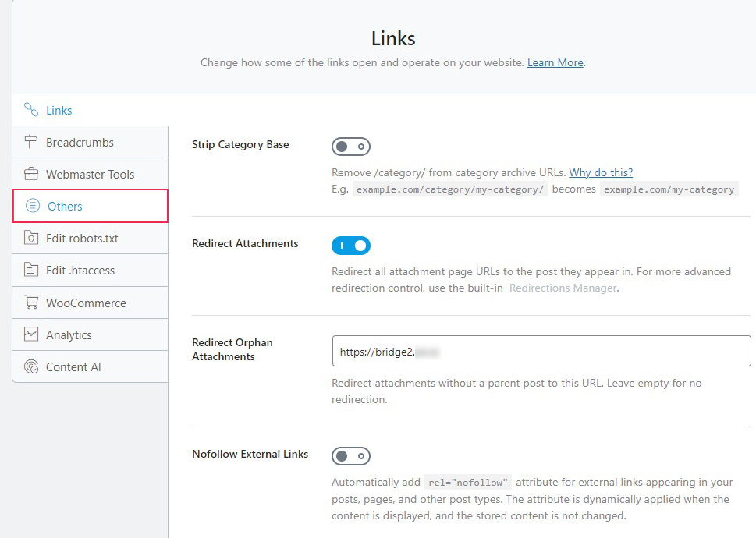The height and width of the screenshot is (538, 756).
Task: Click the Edit robots.txt file icon
Action: pos(31,238)
